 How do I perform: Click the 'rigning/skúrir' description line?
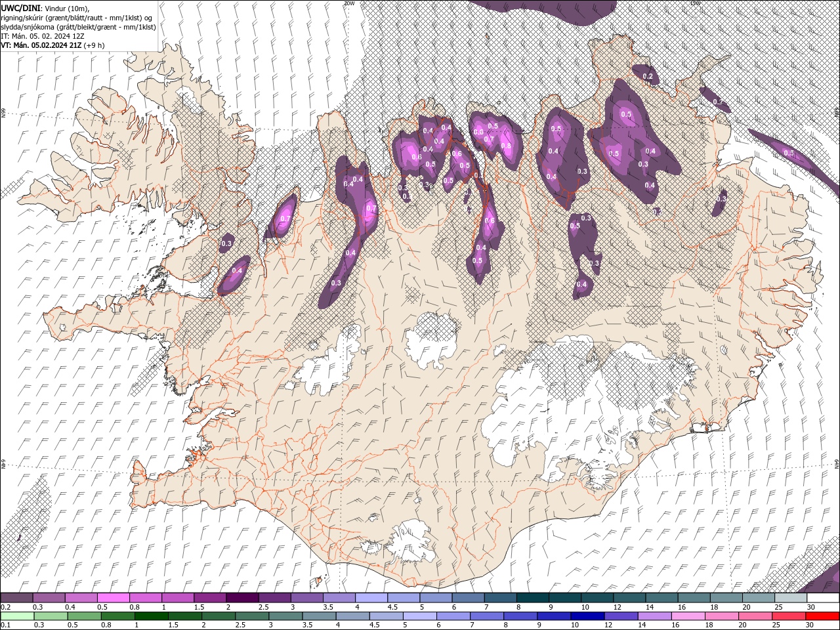[x=77, y=17]
